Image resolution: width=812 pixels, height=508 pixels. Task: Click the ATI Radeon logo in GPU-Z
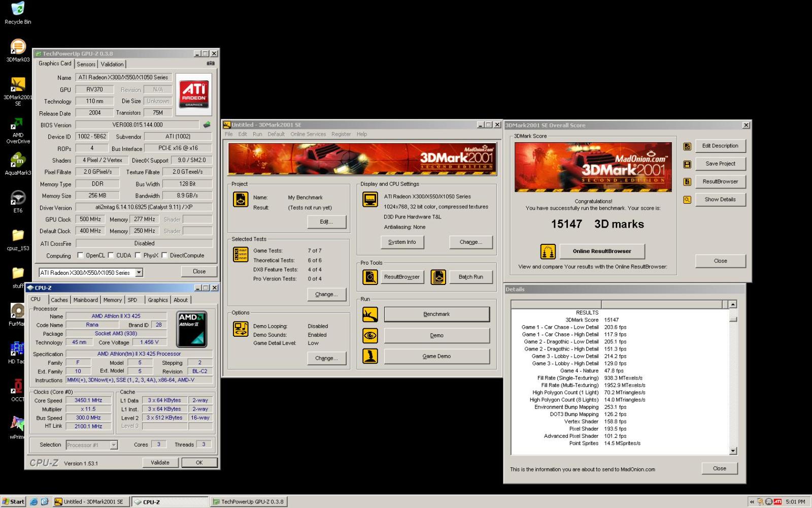194,94
